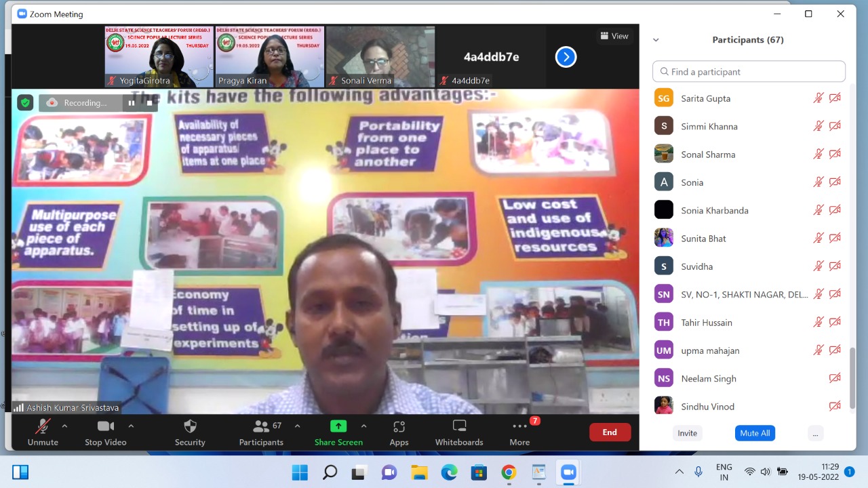868x488 pixels.
Task: Open the Participants panel button
Action: click(x=261, y=432)
